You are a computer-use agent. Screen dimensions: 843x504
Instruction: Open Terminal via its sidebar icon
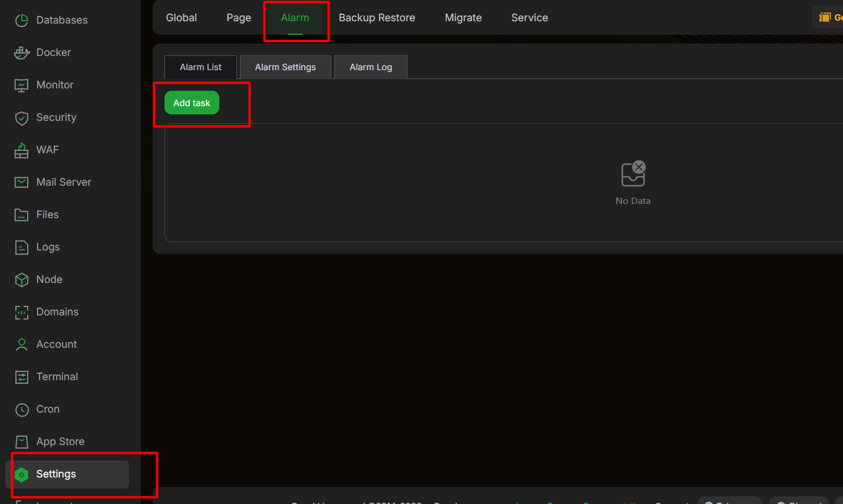[22, 377]
